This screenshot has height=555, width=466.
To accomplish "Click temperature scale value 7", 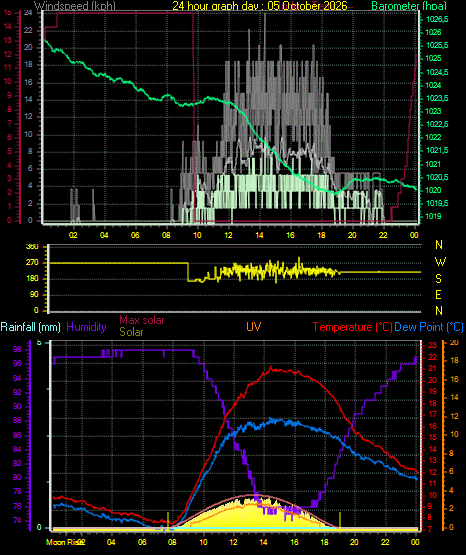I will pyautogui.click(x=430, y=529).
